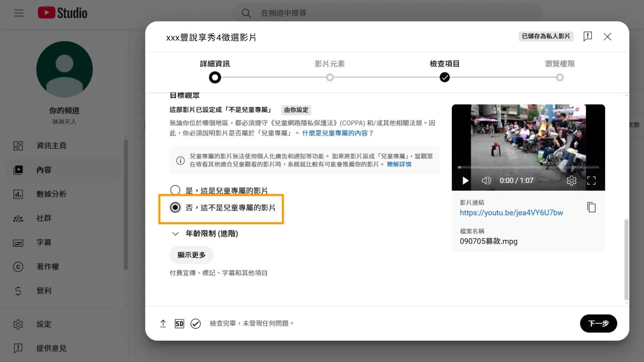
Task: Open the 什麼是兒童專屬的內容？ link
Action: pyautogui.click(x=337, y=133)
